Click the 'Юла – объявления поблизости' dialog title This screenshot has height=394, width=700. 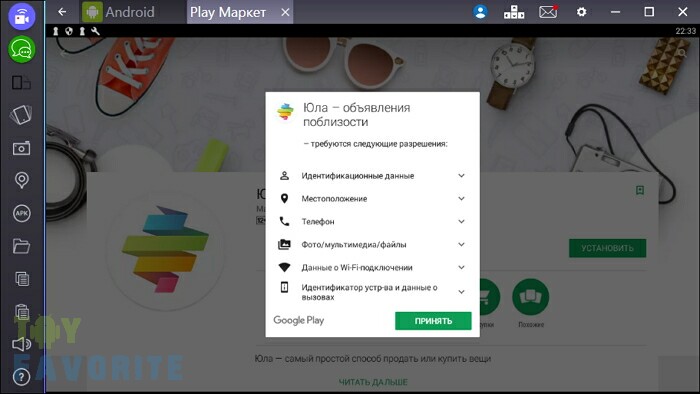(x=357, y=115)
